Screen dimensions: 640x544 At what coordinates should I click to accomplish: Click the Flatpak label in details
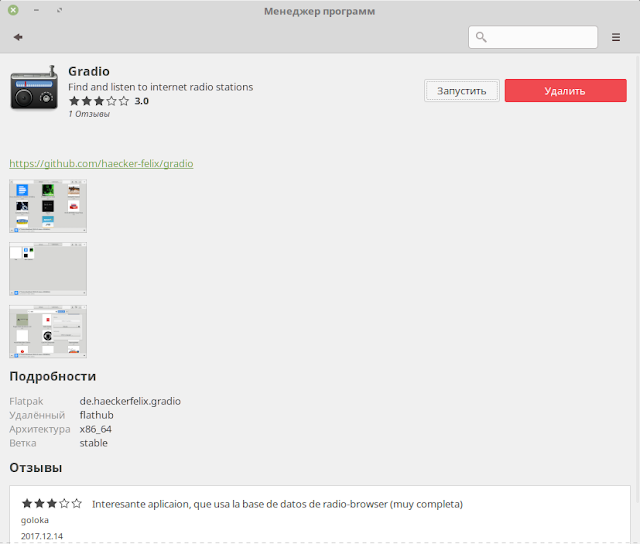[26, 401]
